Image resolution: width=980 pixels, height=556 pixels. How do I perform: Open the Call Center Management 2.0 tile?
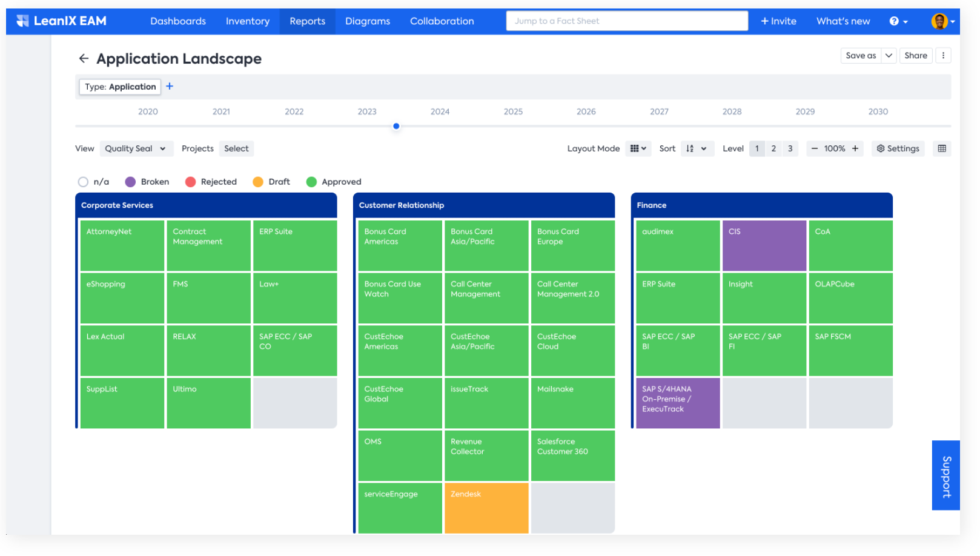573,298
